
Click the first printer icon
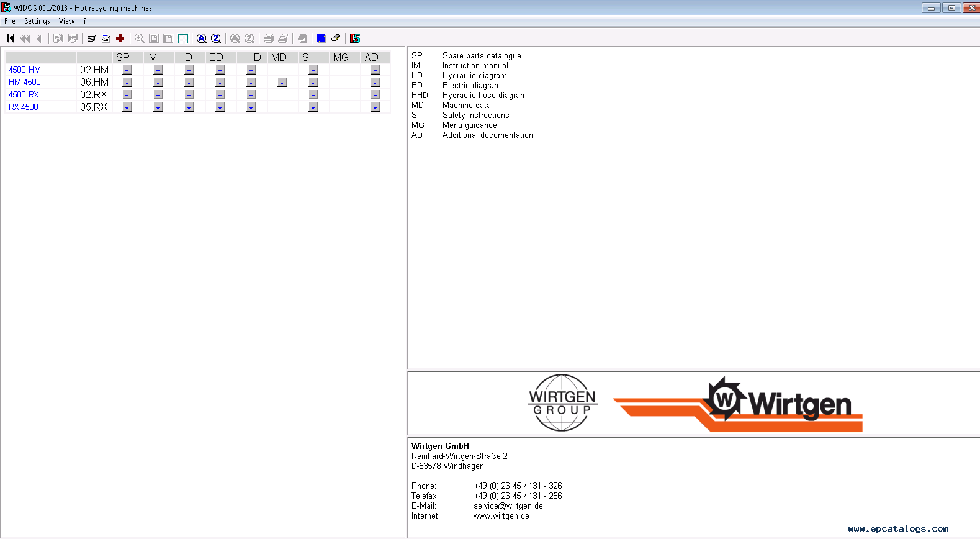(x=269, y=38)
